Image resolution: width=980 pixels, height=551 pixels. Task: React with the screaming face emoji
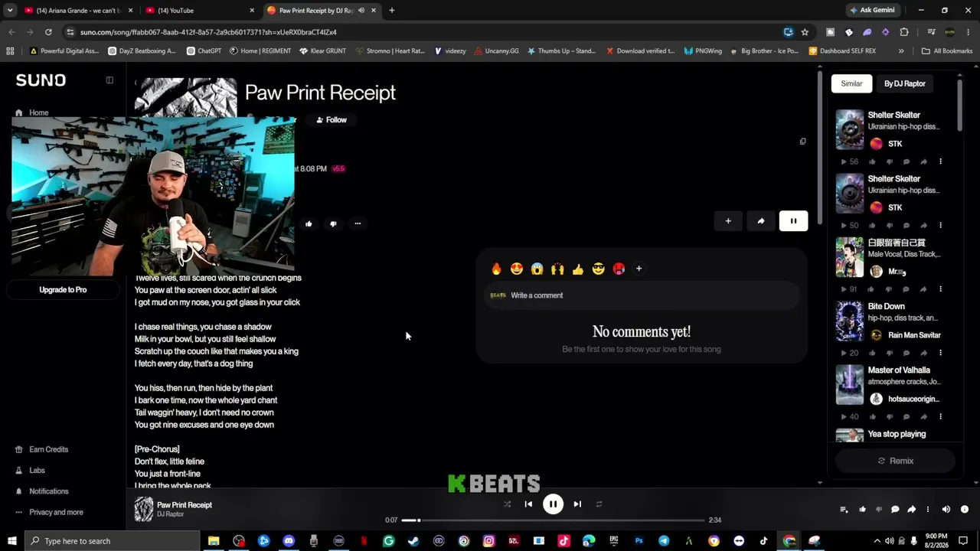pos(537,269)
